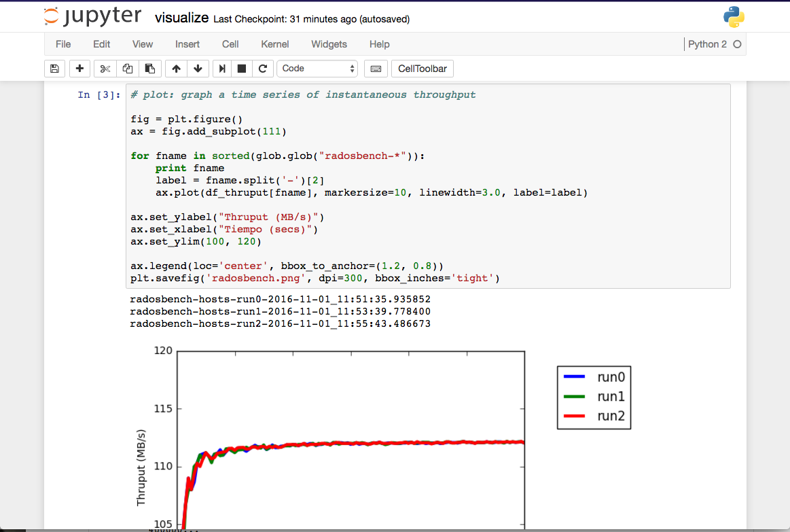Screen dimensions: 790x532
Task: Click code line 'ax.set_xlabel'
Action: pyautogui.click(x=224, y=229)
